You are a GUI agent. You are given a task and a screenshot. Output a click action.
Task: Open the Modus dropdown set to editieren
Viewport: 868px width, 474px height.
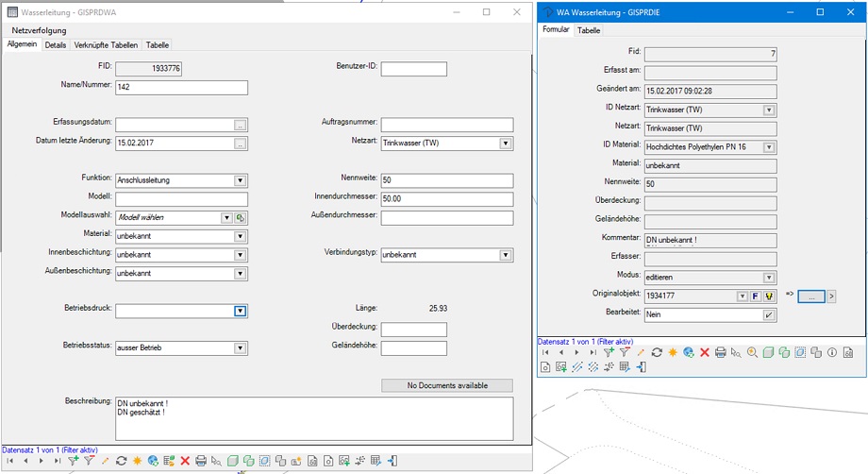769,278
